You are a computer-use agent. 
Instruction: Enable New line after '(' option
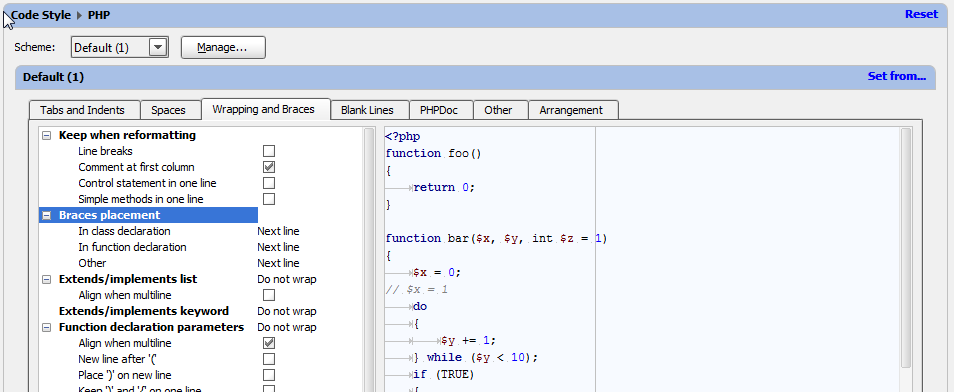coord(268,359)
